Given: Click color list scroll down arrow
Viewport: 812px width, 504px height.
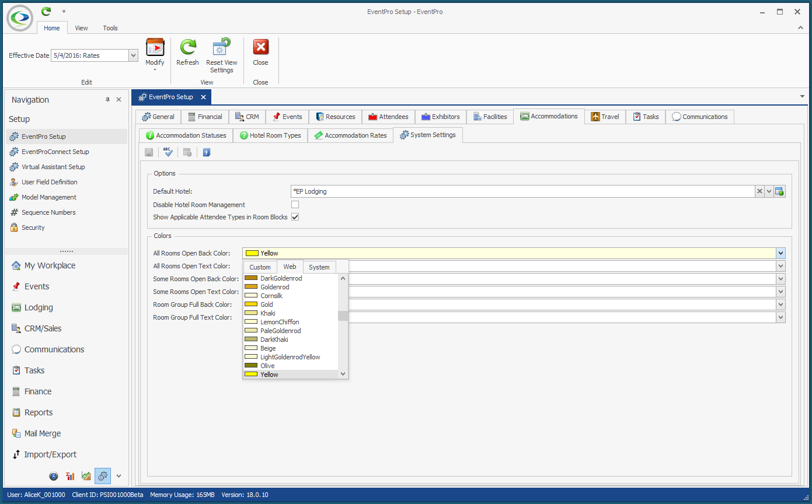Looking at the screenshot, I should (x=343, y=374).
